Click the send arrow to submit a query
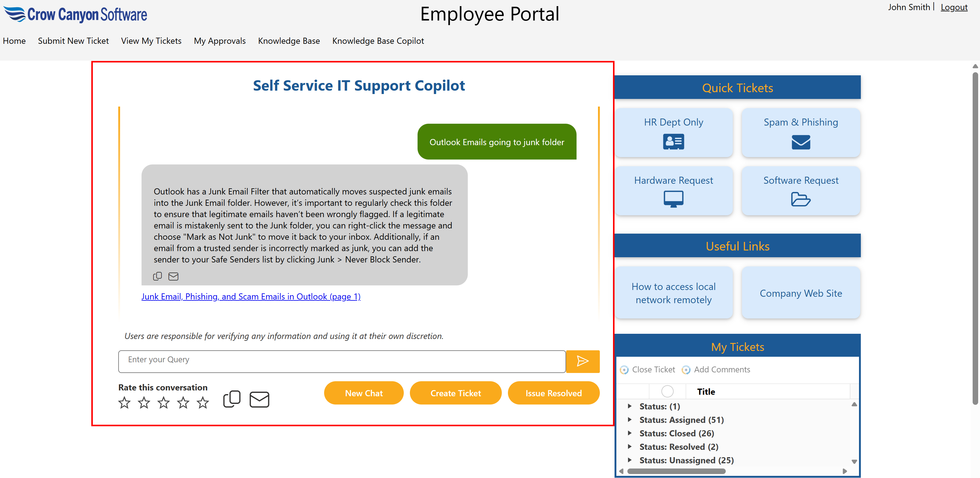This screenshot has height=478, width=980. [582, 361]
